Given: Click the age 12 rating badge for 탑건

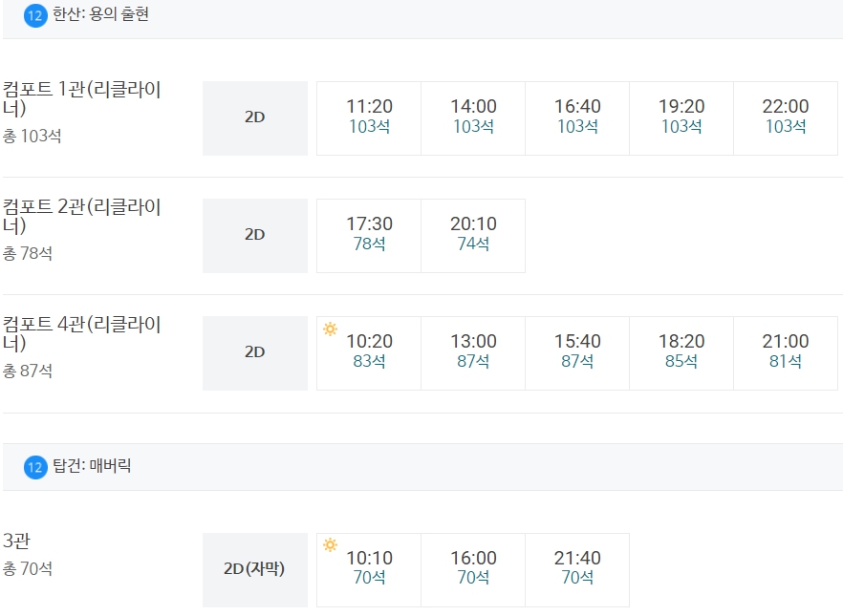Looking at the screenshot, I should click(35, 467).
